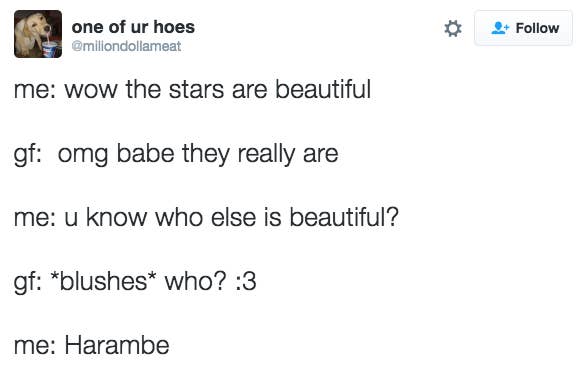Click the line 'u know who else is beautiful?'
588x365 pixels.
231,218
